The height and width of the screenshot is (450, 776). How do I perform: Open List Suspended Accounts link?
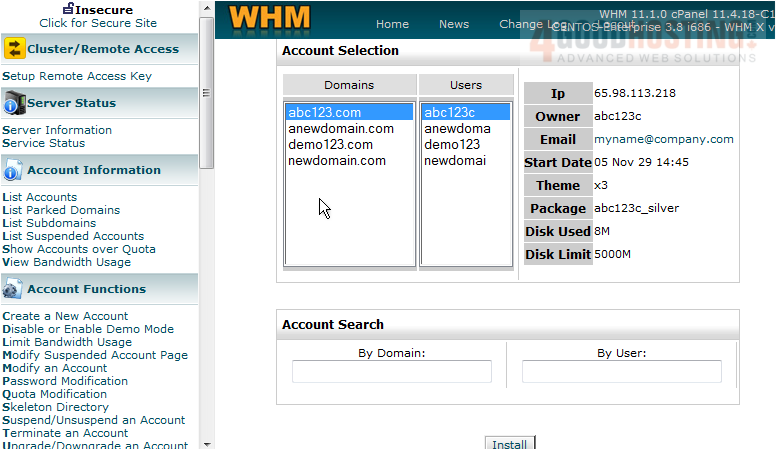coord(73,236)
